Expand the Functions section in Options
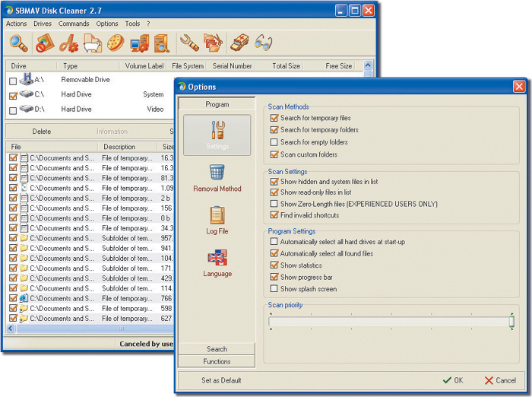The image size is (532, 397). point(217,361)
